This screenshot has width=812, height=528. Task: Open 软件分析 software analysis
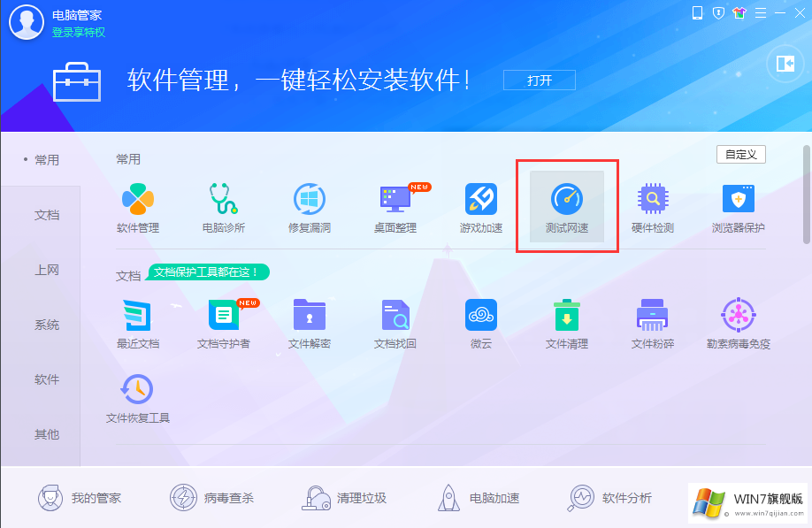[x=609, y=498]
